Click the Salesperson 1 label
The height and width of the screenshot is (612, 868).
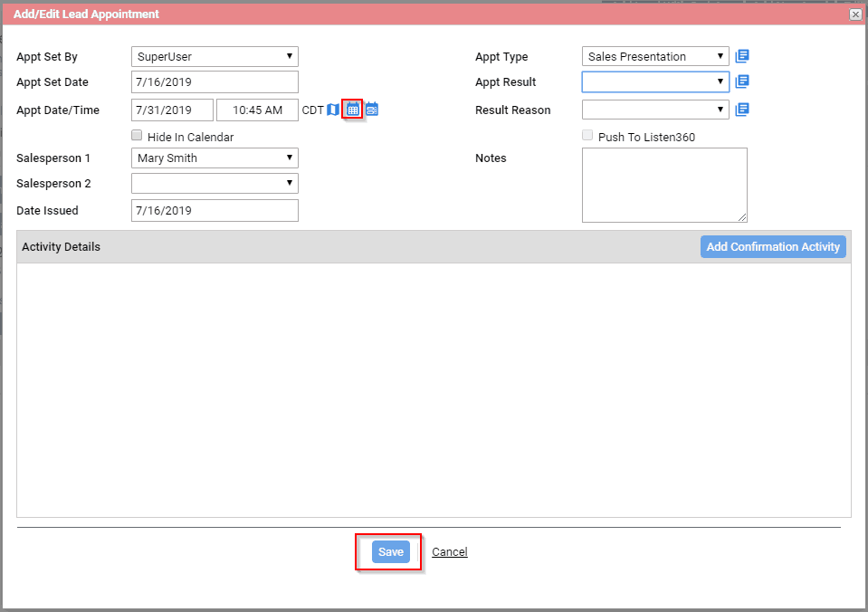[53, 158]
